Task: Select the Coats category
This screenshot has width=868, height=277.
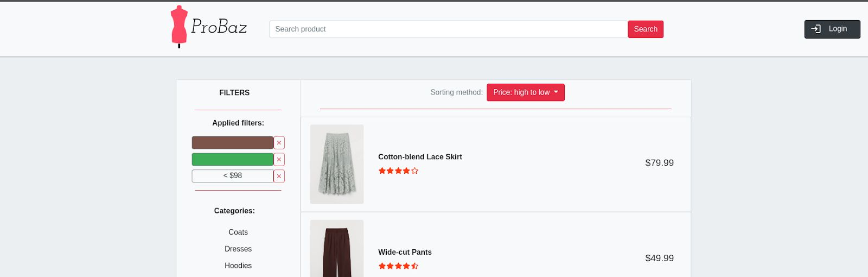Action: click(238, 232)
